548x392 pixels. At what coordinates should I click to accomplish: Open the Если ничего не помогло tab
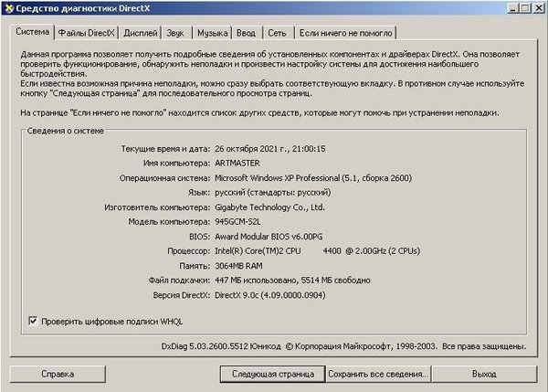click(345, 33)
